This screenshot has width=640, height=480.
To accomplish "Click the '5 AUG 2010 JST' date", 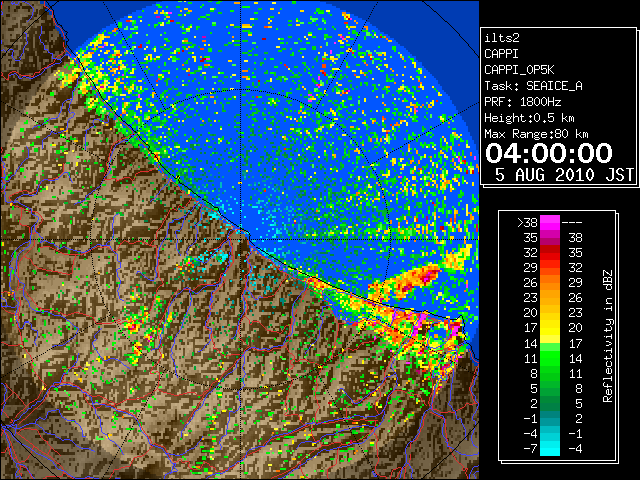I will [x=564, y=175].
